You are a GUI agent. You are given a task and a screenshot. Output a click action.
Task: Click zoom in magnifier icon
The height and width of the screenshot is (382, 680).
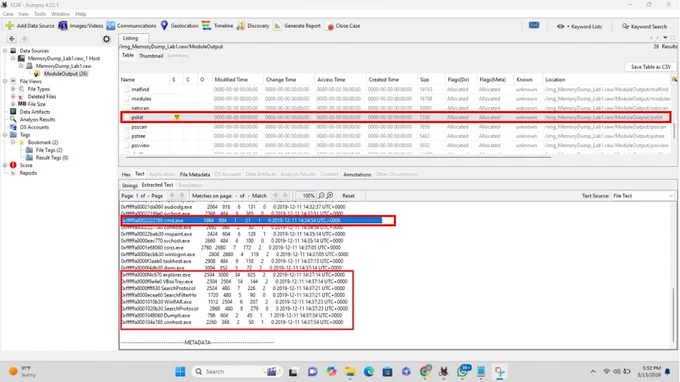click(330, 196)
